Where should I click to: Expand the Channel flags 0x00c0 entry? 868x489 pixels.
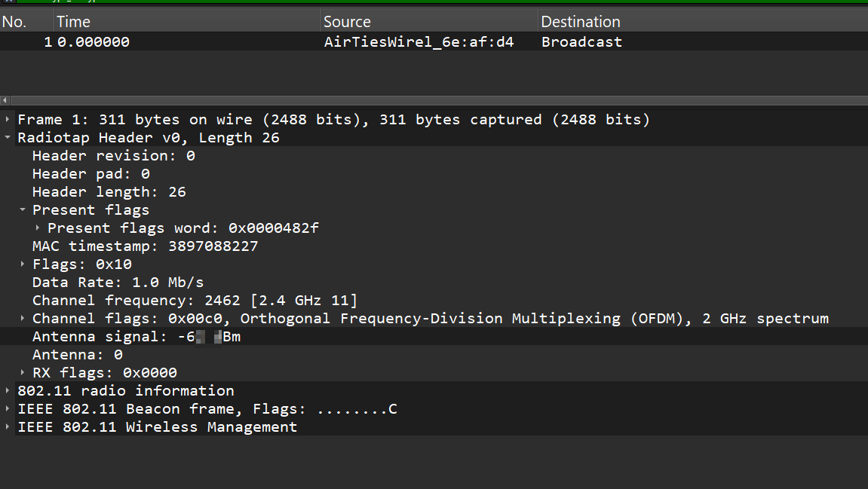[x=23, y=319]
